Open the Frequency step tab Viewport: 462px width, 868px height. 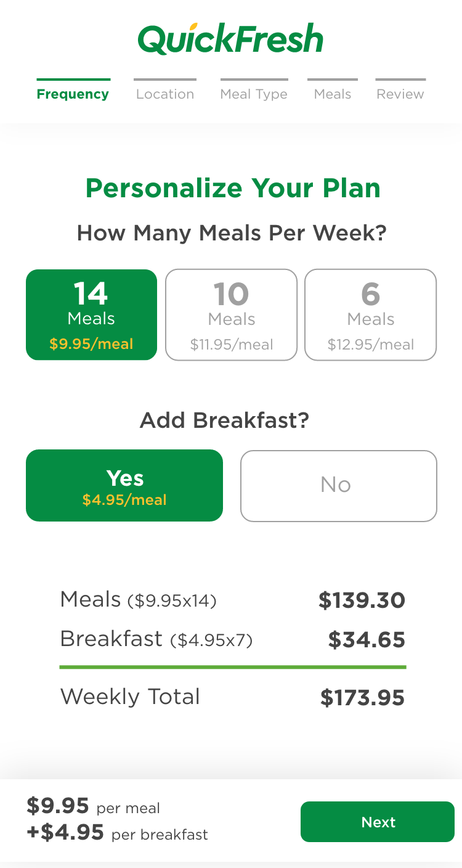tap(73, 94)
